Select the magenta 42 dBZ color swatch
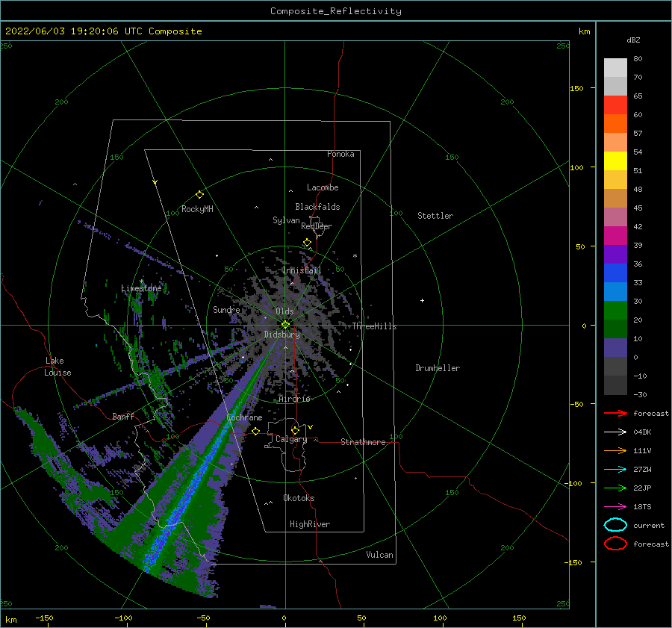 pyautogui.click(x=615, y=235)
